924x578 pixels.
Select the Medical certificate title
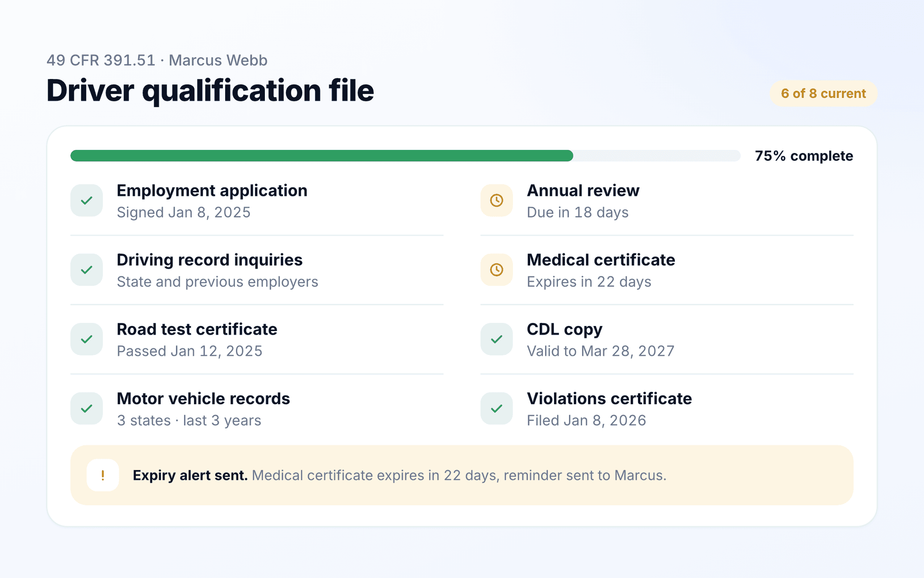601,260
